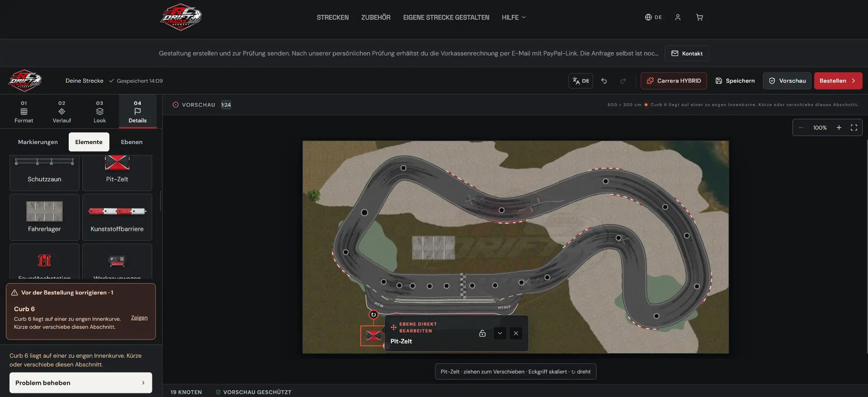
Task: Go to step 03 Look
Action: [x=100, y=112]
